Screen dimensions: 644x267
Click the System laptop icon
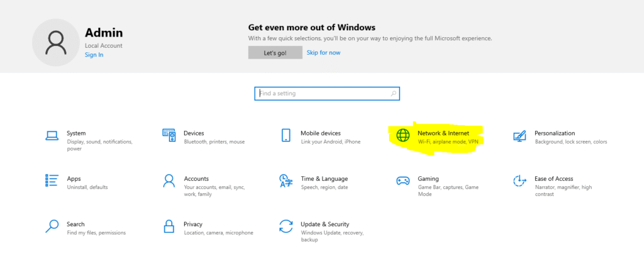[x=52, y=136]
